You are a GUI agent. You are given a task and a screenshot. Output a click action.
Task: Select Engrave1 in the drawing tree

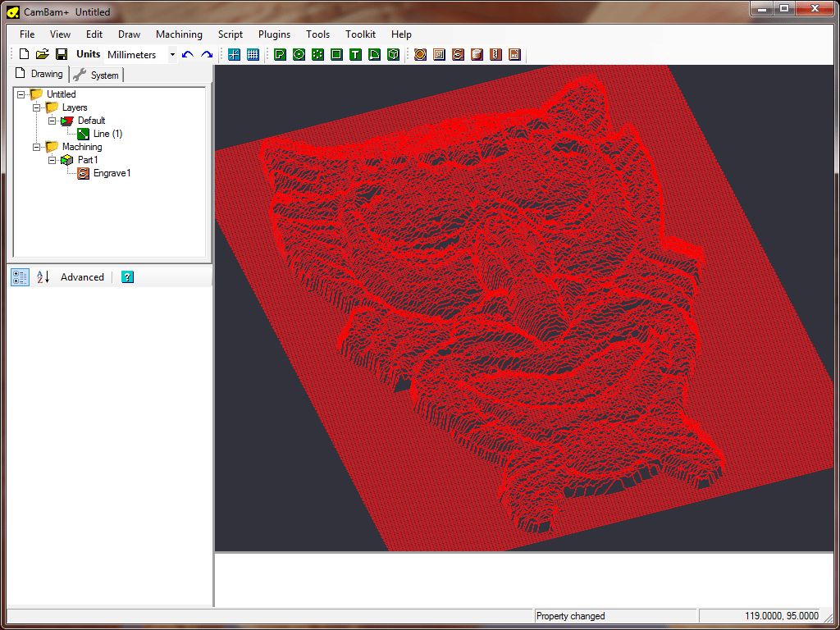112,173
